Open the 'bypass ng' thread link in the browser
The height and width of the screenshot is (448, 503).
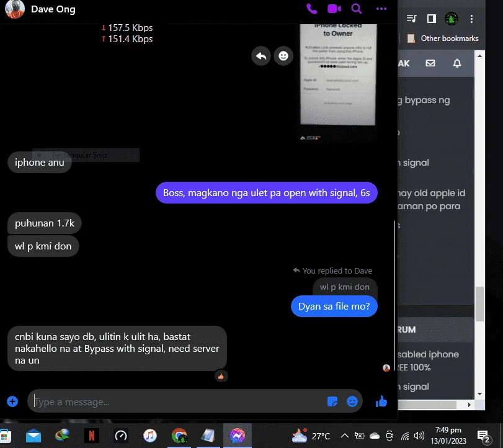coord(424,100)
